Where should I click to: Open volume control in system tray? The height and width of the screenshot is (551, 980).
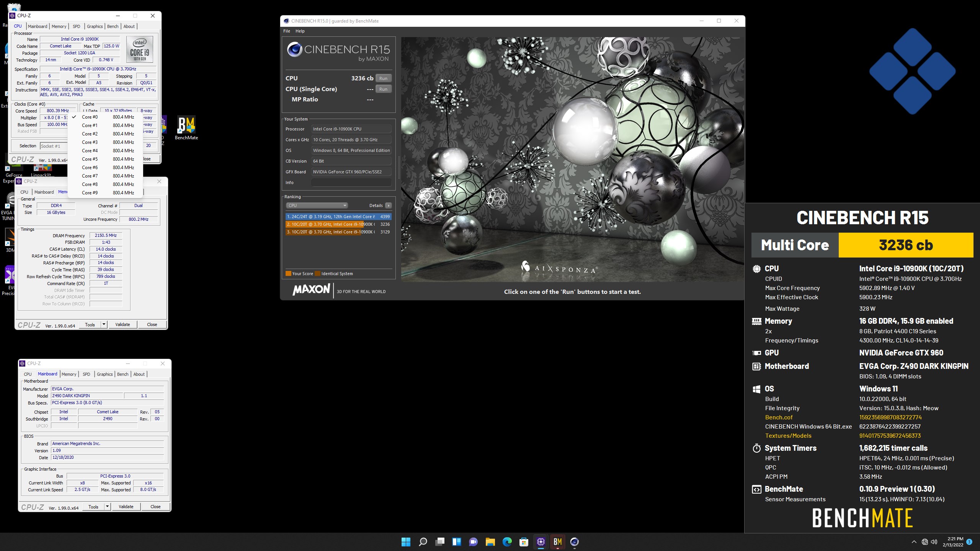[934, 542]
